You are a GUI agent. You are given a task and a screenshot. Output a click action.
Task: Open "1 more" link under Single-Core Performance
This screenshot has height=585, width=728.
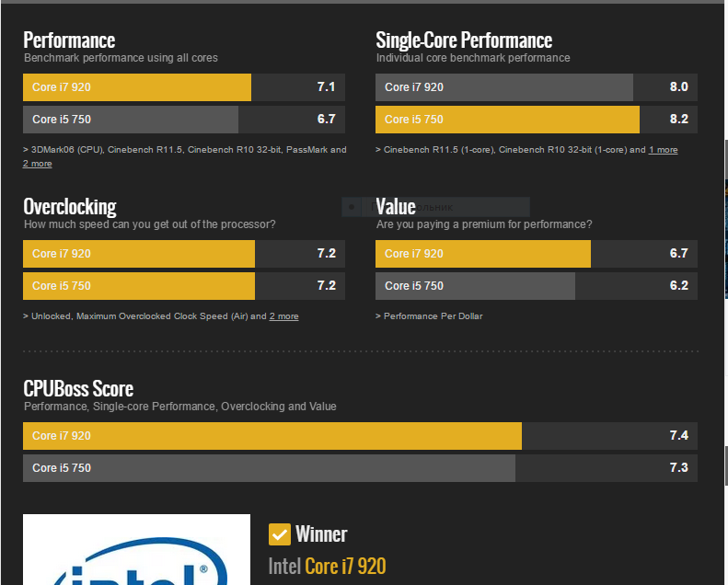point(663,150)
